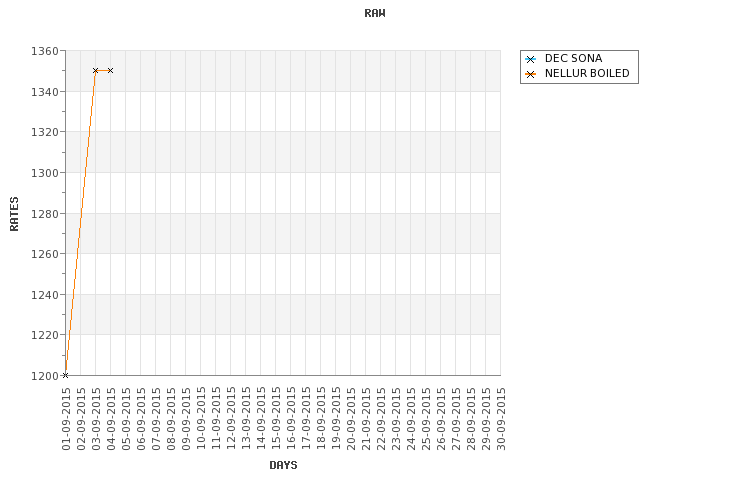Click the 10-09-2015 date label
Screen dimensions: 750x500
click(x=201, y=419)
